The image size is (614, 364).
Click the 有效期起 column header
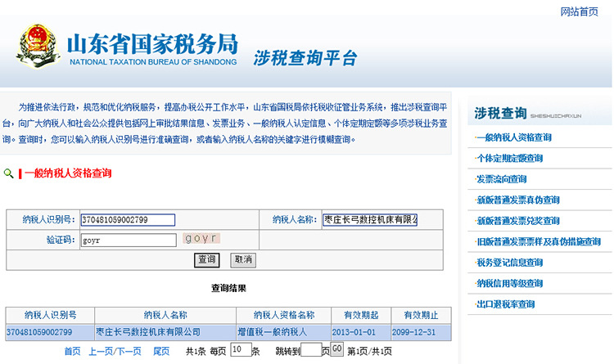click(361, 315)
